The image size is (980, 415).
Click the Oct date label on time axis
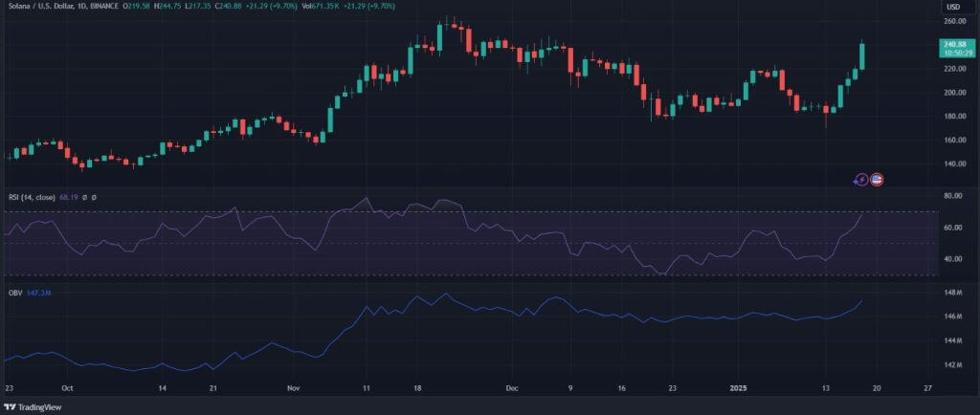[x=68, y=388]
